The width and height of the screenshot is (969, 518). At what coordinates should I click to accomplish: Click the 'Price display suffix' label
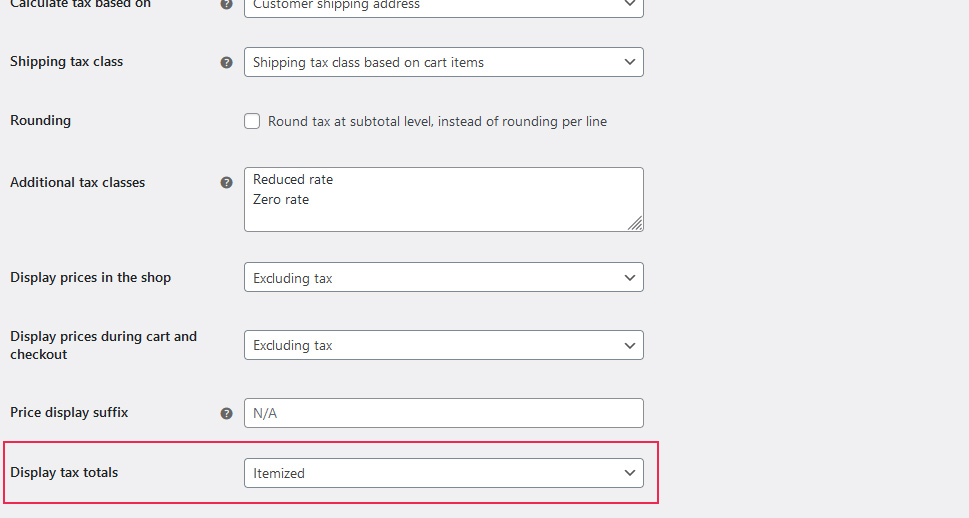click(69, 413)
